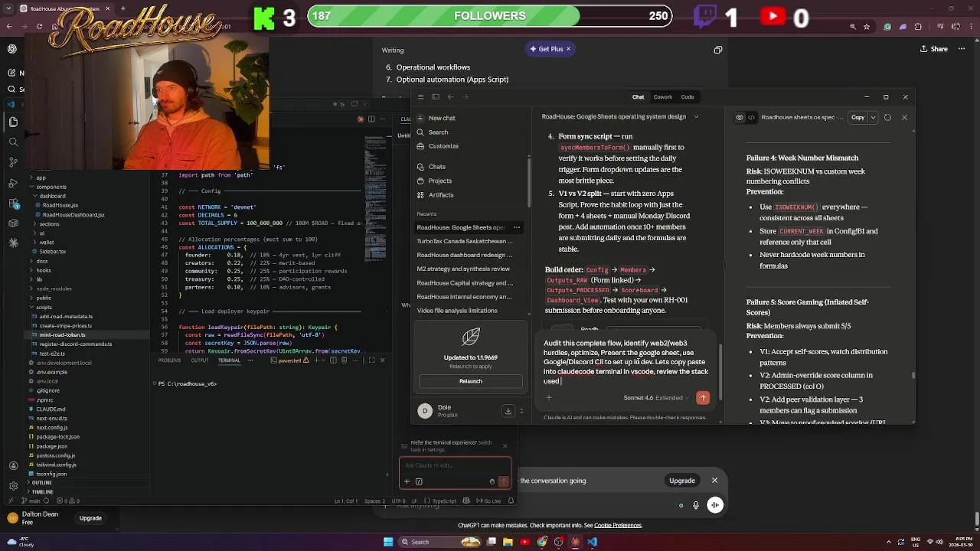This screenshot has width=980, height=551.
Task: Click Upgrade next to Dalton Dean
Action: click(90, 518)
